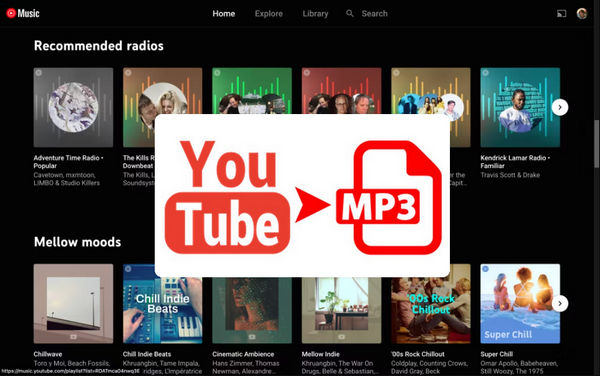Click the Chillwave title text
This screenshot has height=376, width=600.
[48, 354]
